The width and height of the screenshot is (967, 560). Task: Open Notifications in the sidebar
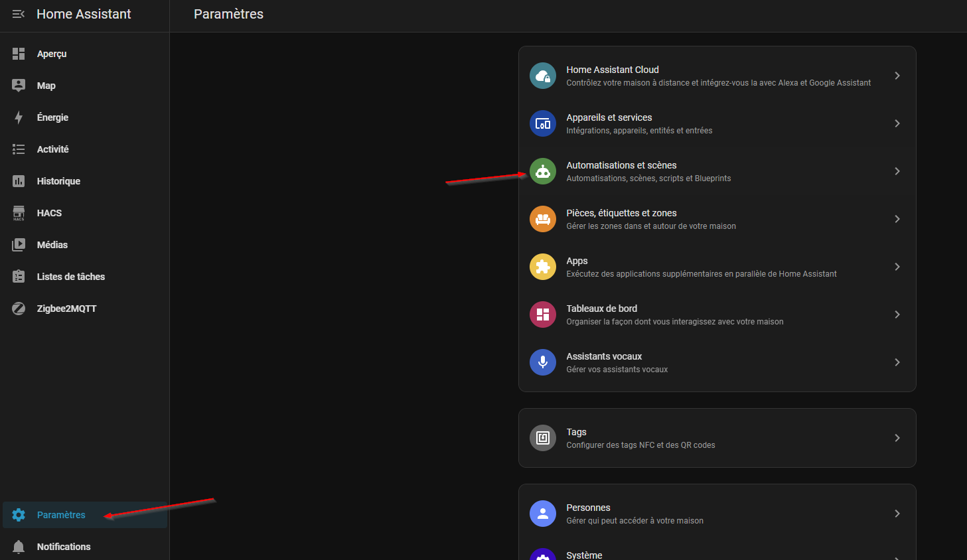coord(64,547)
